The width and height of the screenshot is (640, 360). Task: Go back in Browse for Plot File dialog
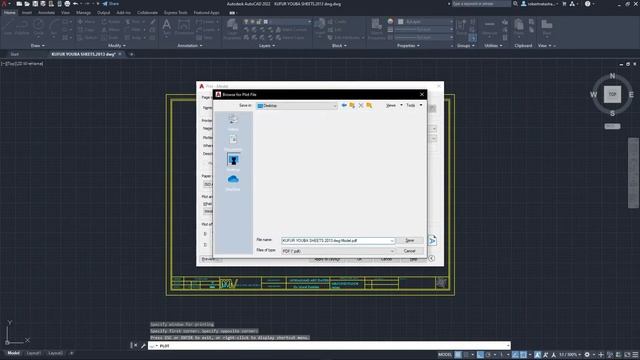(344, 105)
